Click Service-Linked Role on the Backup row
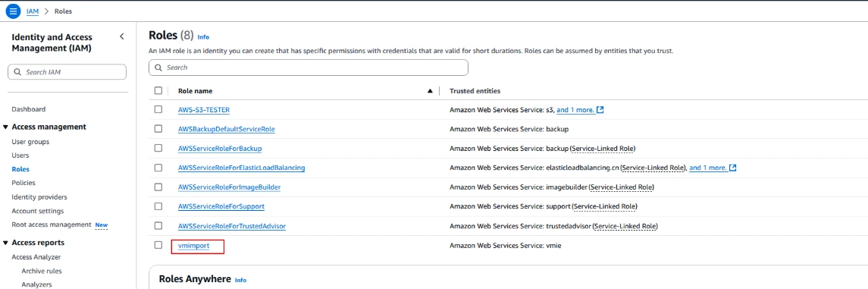Screen dimensions: 868x289 click(x=603, y=149)
